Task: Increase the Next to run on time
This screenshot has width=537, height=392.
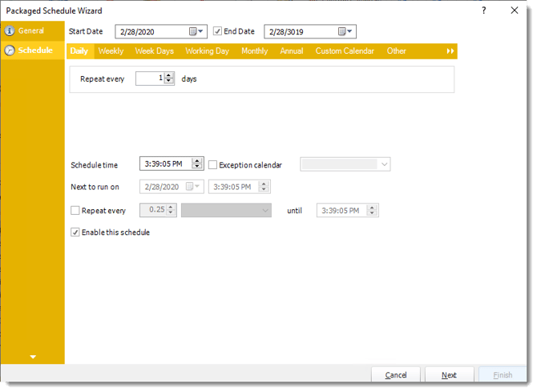Action: (264, 184)
